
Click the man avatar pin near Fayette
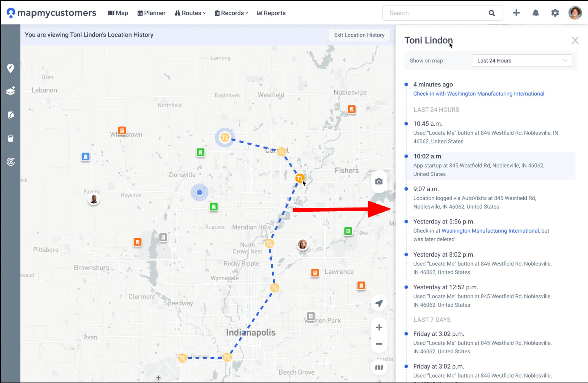(94, 199)
